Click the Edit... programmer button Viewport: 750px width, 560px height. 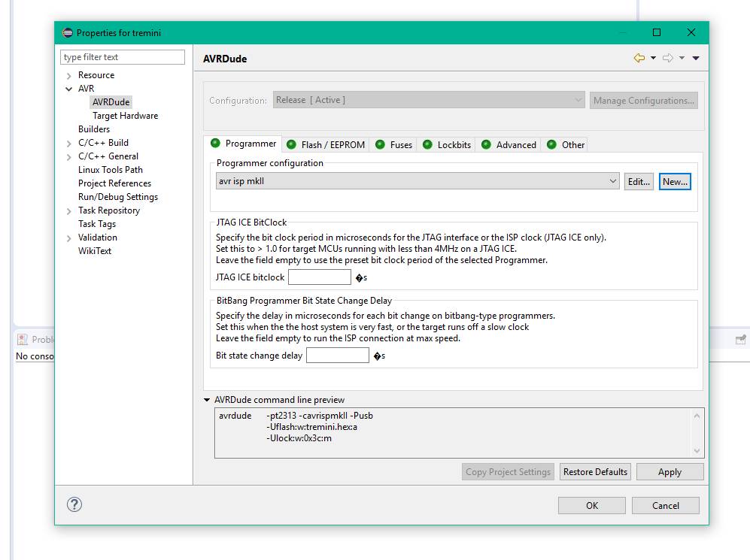639,182
